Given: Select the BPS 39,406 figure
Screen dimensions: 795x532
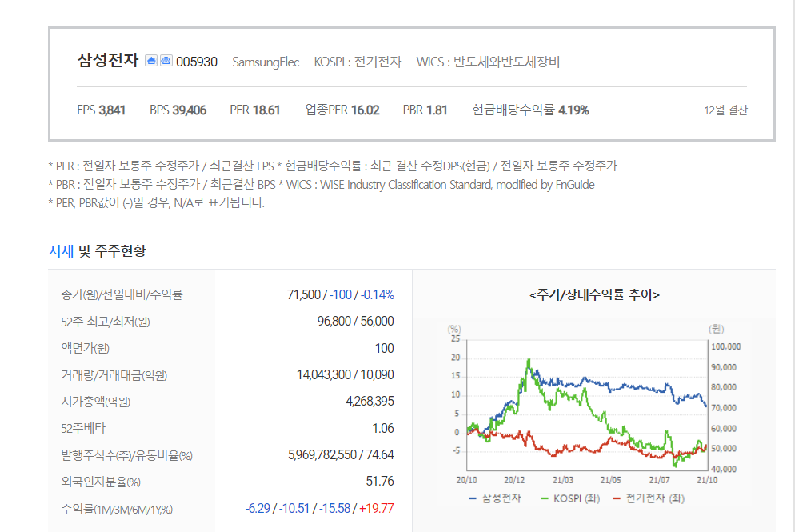Looking at the screenshot, I should pos(178,110).
